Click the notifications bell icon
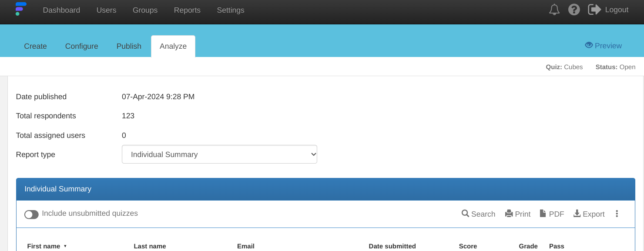 tap(554, 10)
